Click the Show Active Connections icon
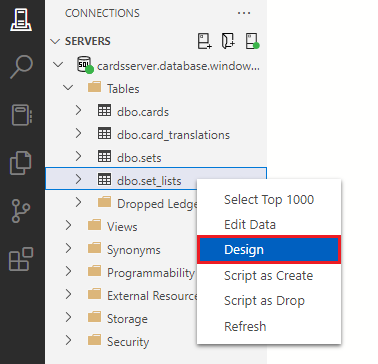Image resolution: width=378 pixels, height=364 pixels. tap(252, 41)
